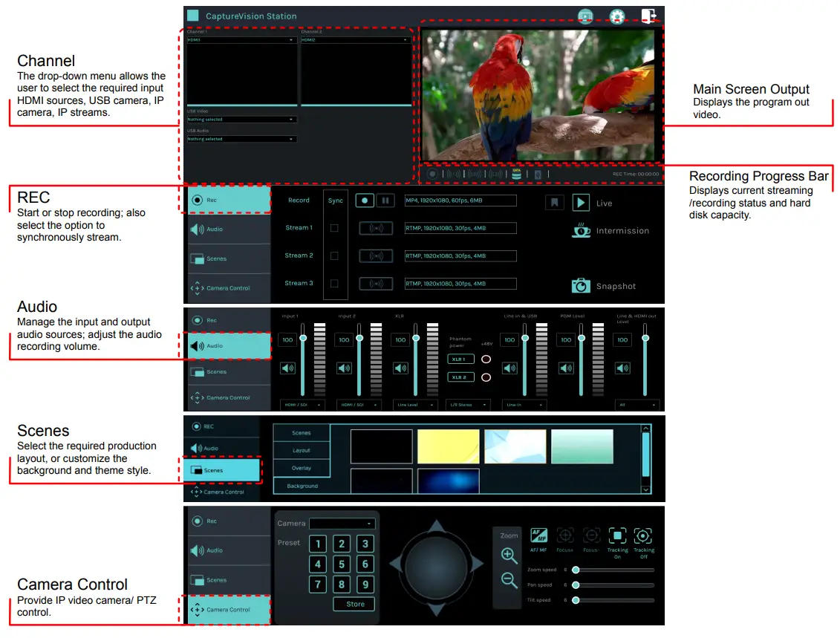
Task: Take a Snapshot of the program output
Action: pos(583,286)
